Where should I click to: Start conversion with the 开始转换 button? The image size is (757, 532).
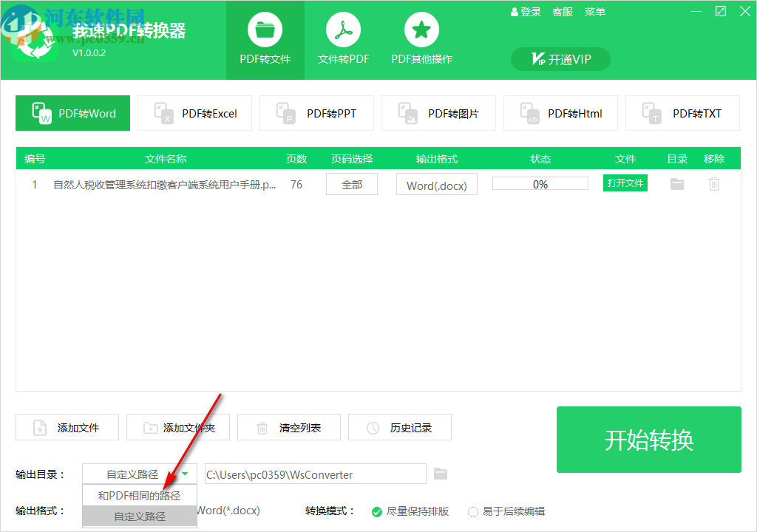pyautogui.click(x=648, y=439)
